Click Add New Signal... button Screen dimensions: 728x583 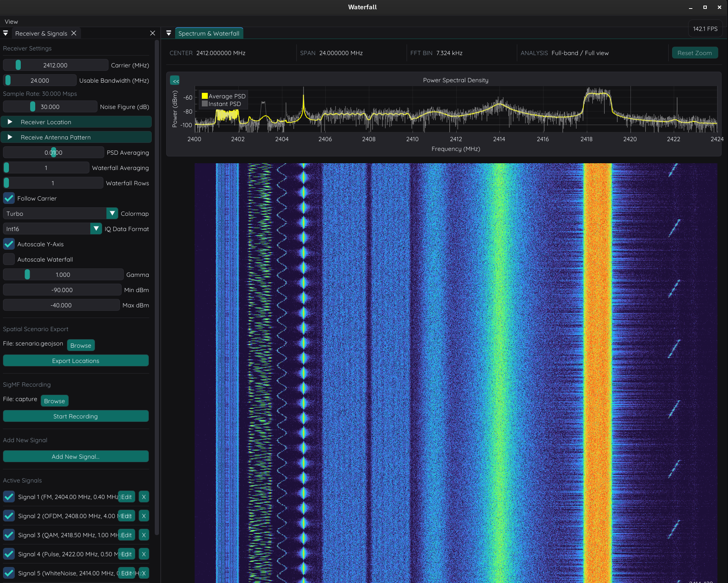click(x=76, y=457)
